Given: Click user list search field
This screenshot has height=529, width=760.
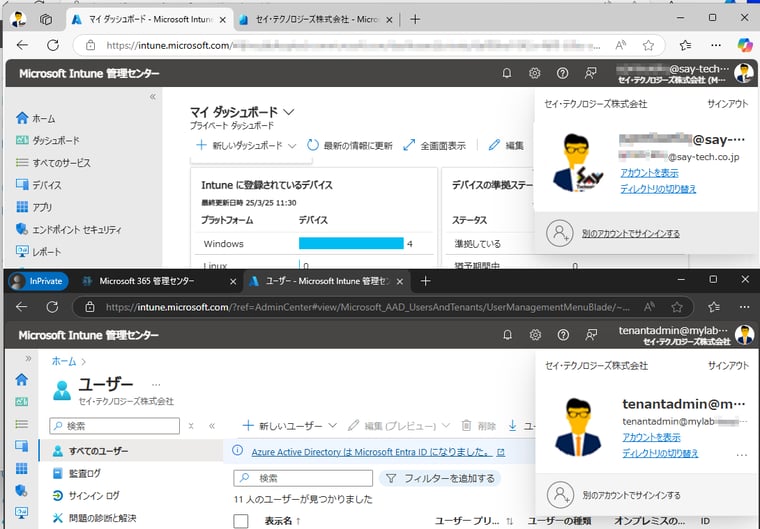Looking at the screenshot, I should [303, 478].
